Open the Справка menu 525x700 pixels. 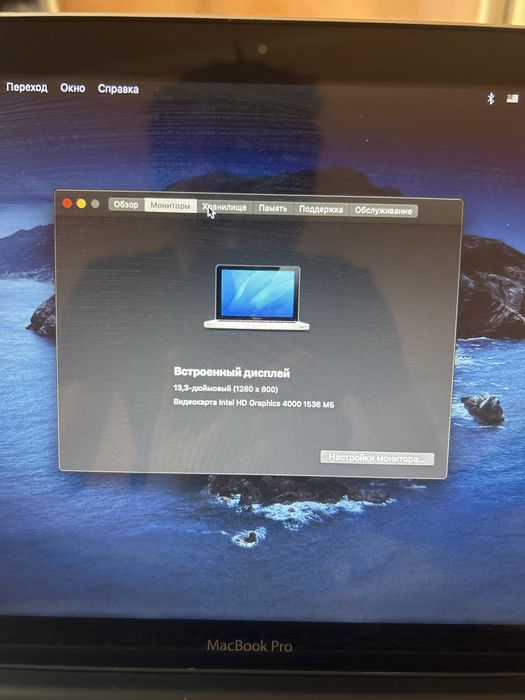point(118,89)
